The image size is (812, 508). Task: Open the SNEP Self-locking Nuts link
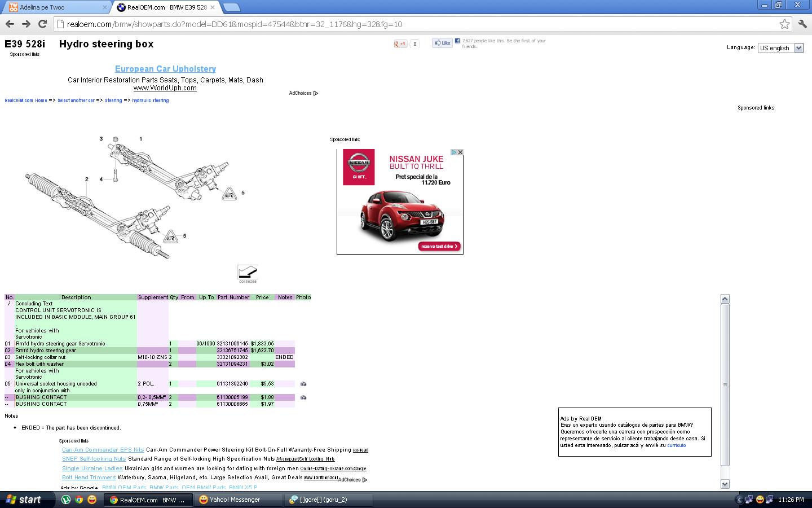[94, 459]
